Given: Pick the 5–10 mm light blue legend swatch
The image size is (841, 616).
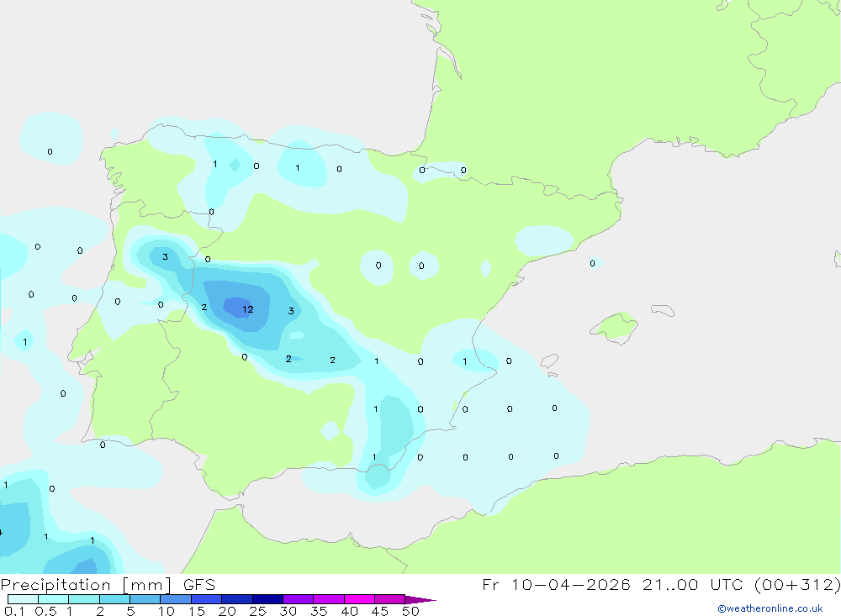Looking at the screenshot, I should (x=145, y=599).
